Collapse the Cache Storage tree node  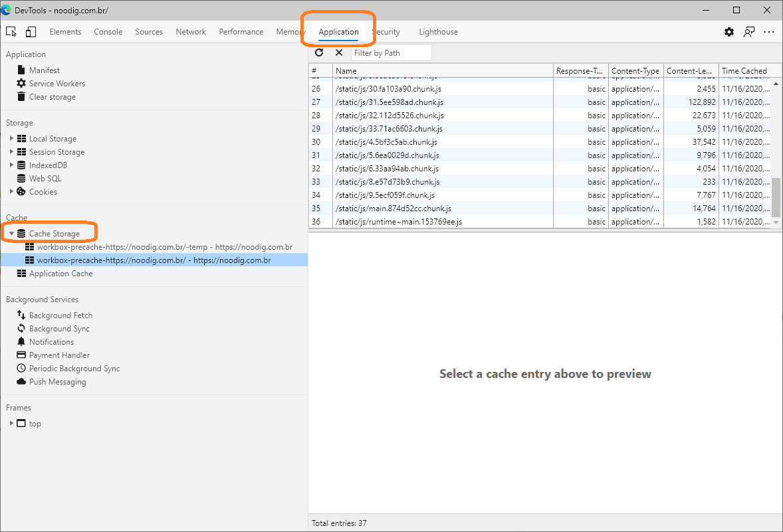pos(11,234)
